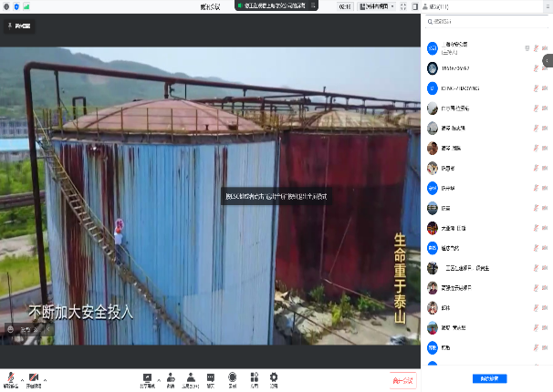Click the blue button below the participant list
The image size is (553, 392).
coord(489,378)
